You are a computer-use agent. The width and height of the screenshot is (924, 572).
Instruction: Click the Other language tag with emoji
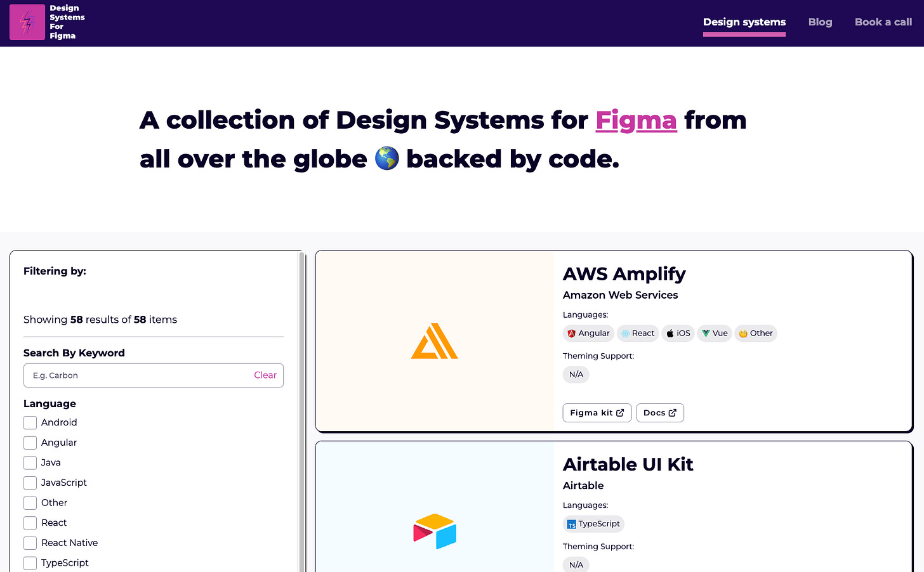coord(756,334)
